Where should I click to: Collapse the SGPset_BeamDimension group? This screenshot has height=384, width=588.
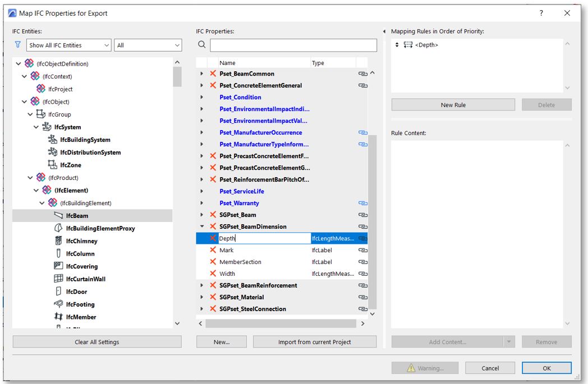(x=201, y=226)
